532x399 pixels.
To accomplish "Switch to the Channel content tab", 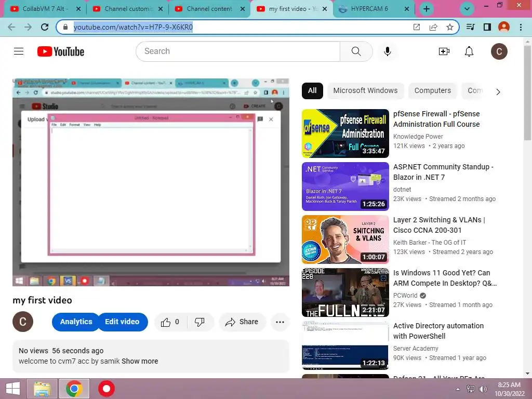I will pos(210,9).
